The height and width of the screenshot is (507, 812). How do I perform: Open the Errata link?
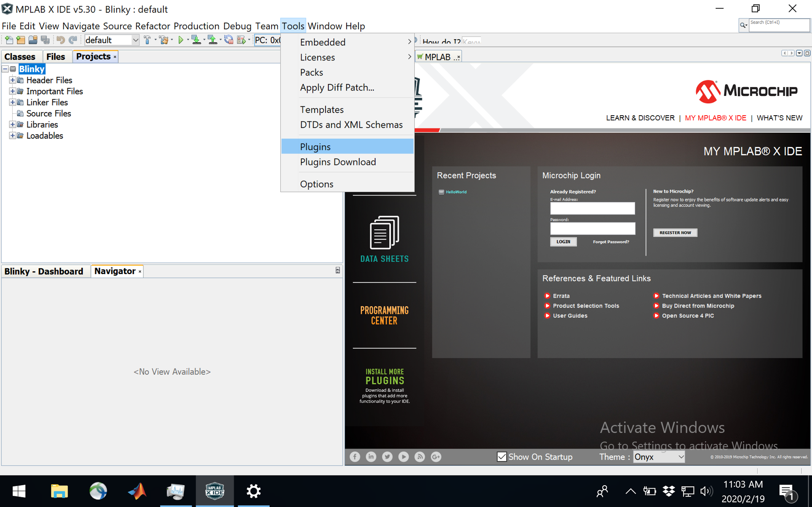(561, 296)
